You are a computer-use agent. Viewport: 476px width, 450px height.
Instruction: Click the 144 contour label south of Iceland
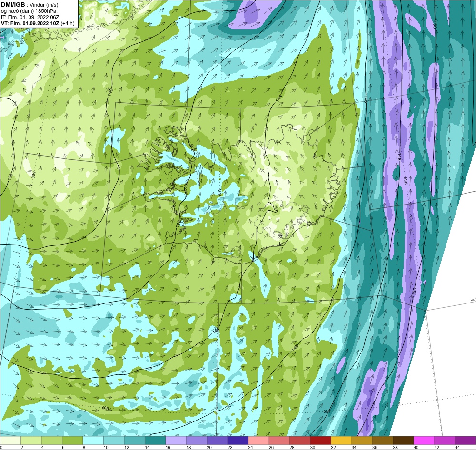(216, 331)
